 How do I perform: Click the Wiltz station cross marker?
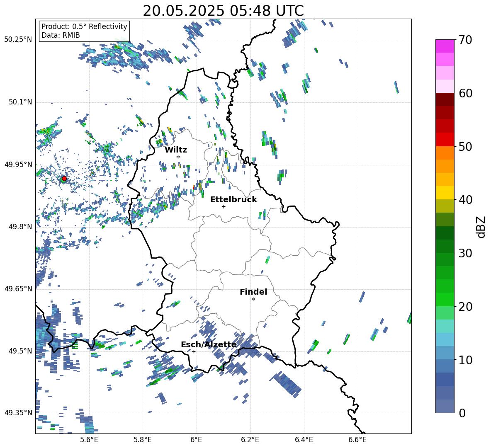pyautogui.click(x=178, y=157)
